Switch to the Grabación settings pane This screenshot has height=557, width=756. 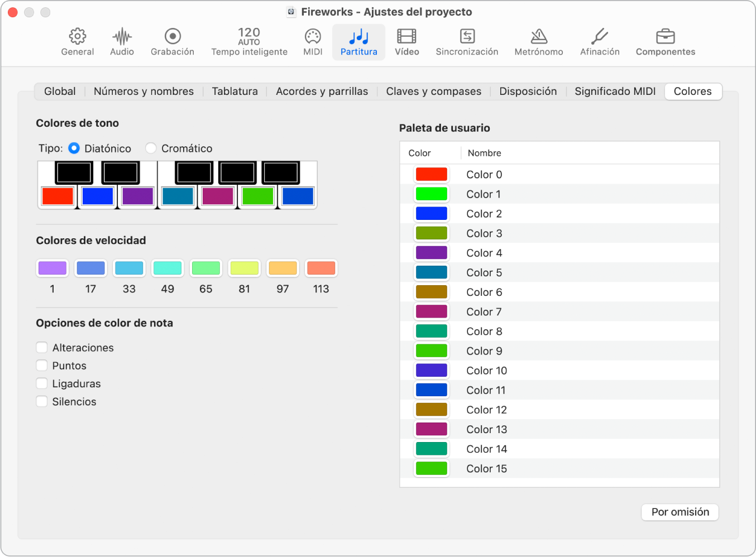[173, 42]
